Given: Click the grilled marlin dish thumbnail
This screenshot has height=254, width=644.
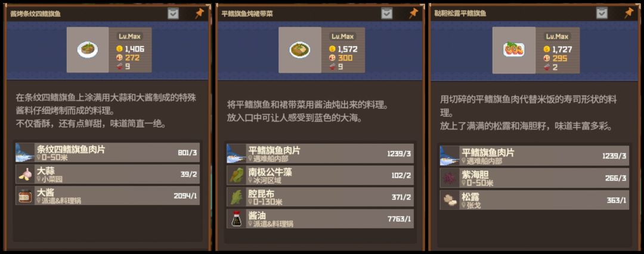Looking at the screenshot, I should (x=88, y=49).
